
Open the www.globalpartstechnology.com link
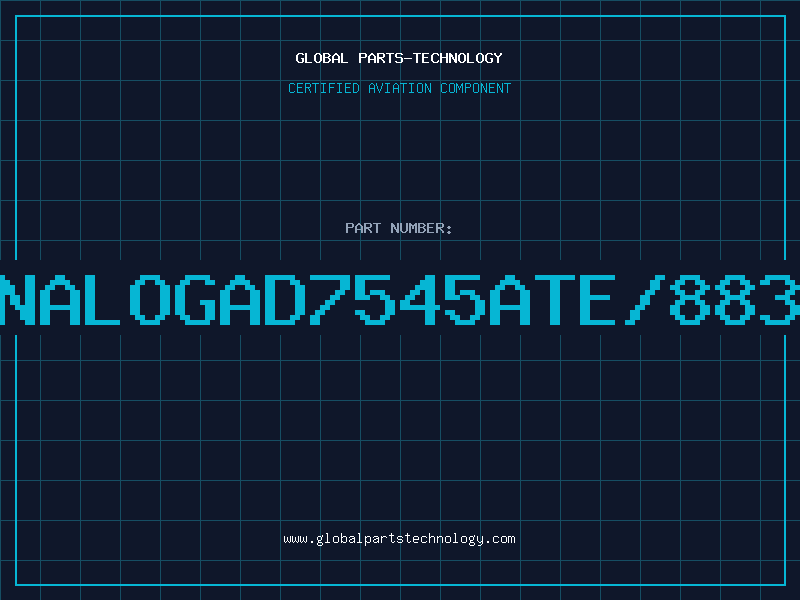(x=399, y=539)
